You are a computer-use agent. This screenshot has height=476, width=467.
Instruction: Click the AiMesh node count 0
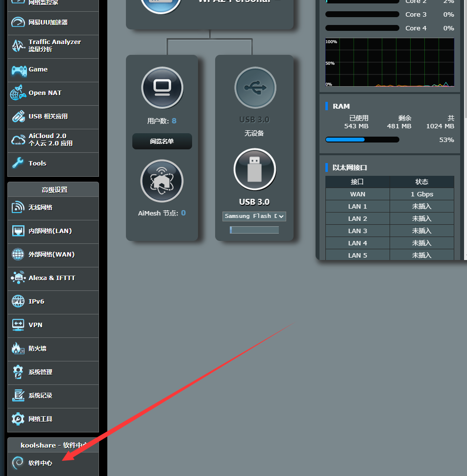pyautogui.click(x=183, y=213)
